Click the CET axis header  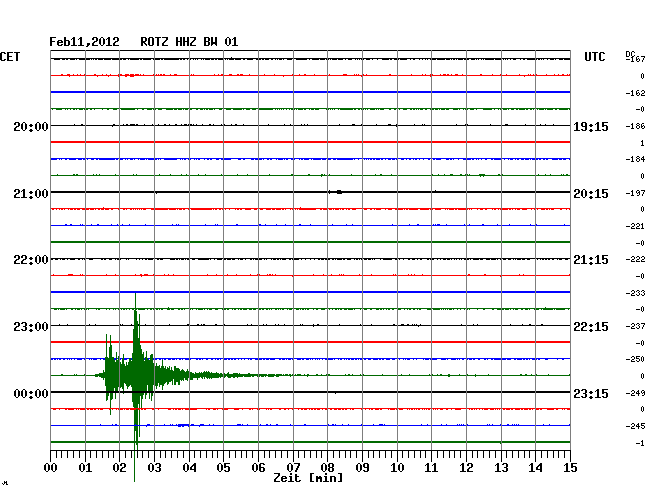pyautogui.click(x=10, y=57)
